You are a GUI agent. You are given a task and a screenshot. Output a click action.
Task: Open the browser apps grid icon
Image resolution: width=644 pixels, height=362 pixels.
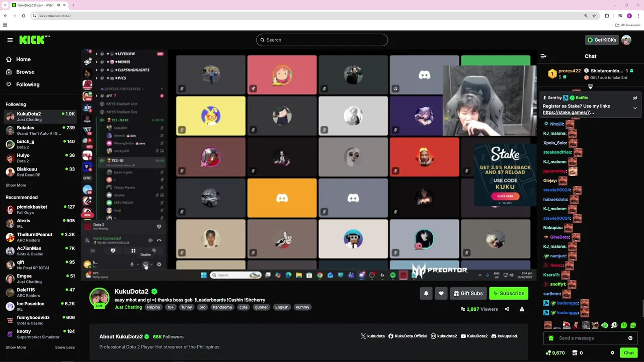pyautogui.click(x=5, y=25)
